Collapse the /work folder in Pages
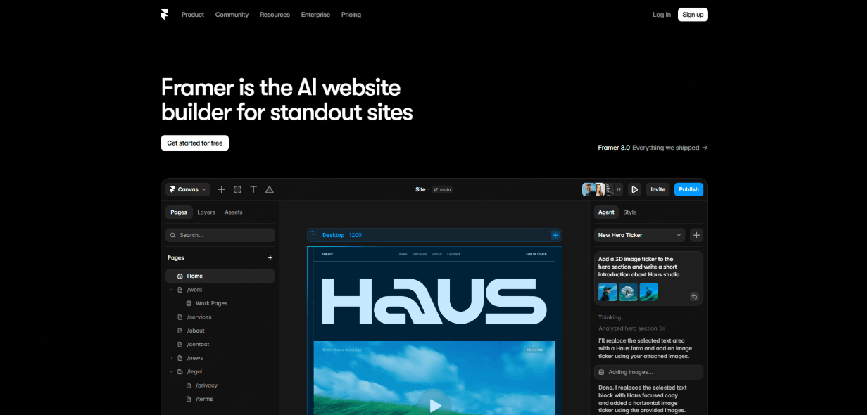 171,290
